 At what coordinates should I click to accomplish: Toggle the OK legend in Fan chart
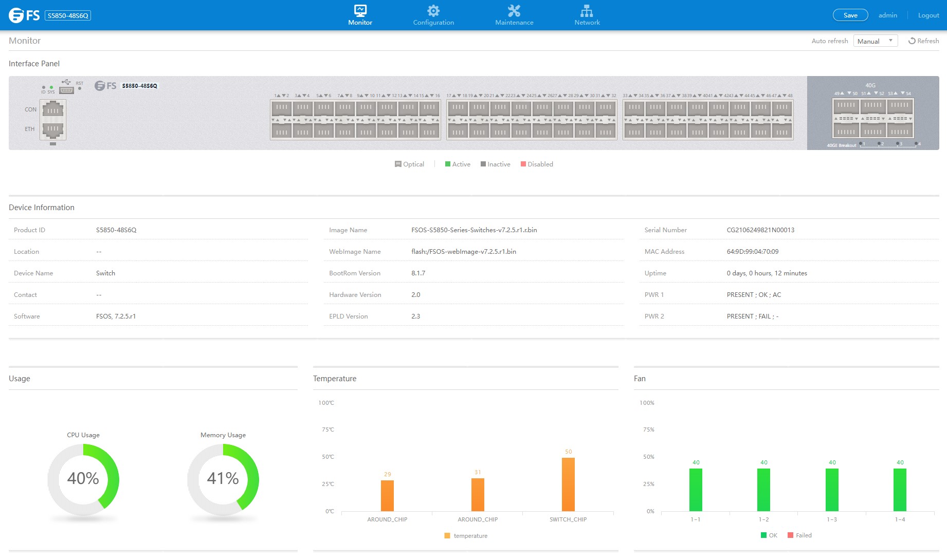click(769, 535)
